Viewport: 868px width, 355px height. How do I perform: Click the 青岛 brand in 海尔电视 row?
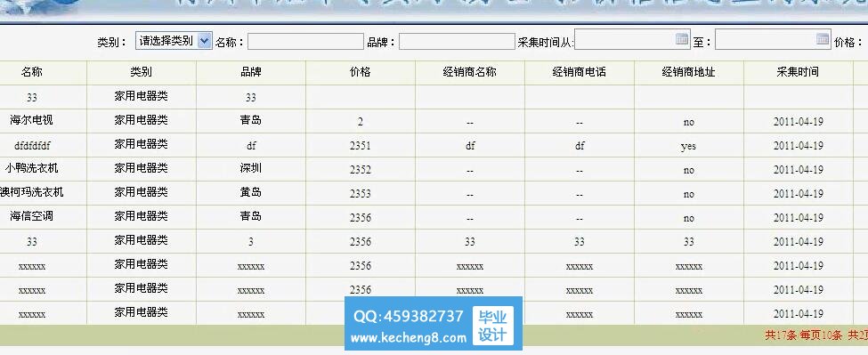[x=251, y=120]
